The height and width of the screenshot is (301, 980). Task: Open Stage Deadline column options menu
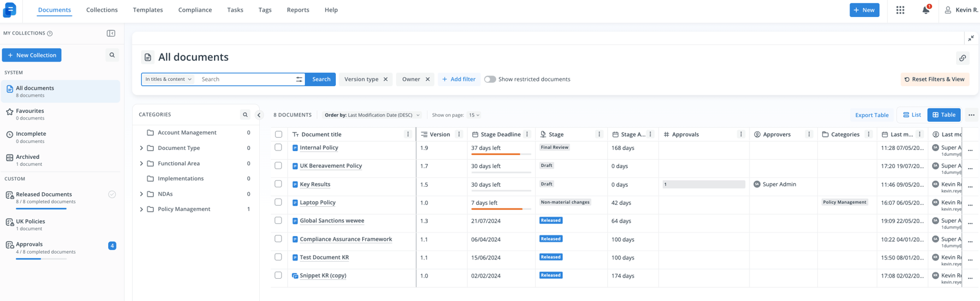[527, 134]
